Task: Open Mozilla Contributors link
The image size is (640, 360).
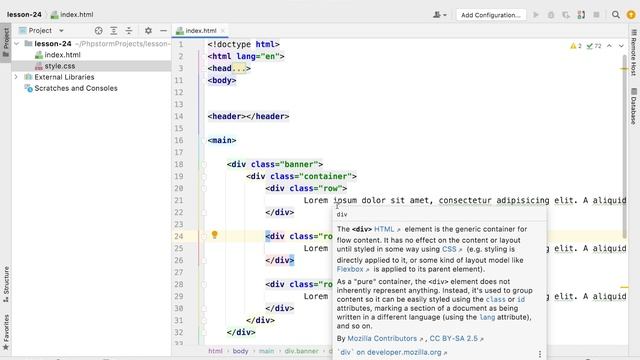Action: point(385,338)
